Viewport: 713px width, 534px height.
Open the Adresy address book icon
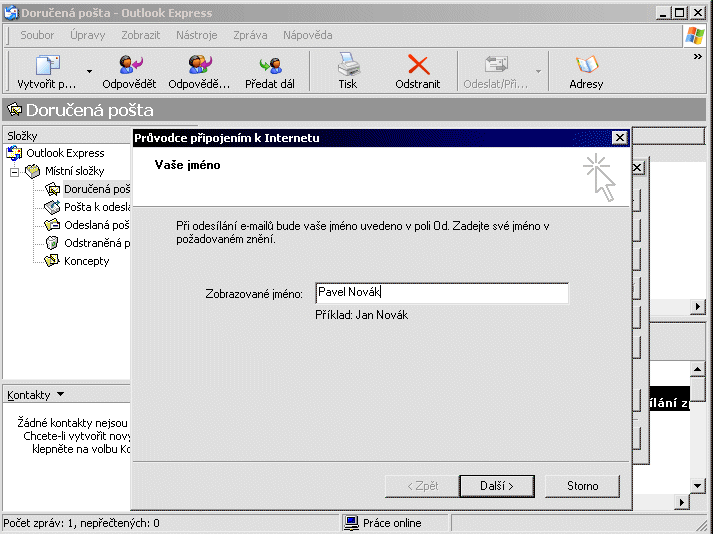tap(587, 65)
